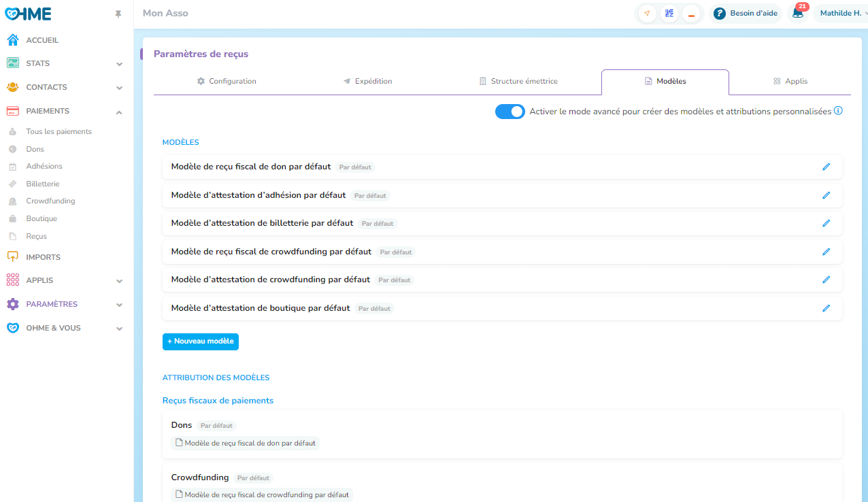The width and height of the screenshot is (868, 502).
Task: Click the paper plane icon in top bar
Action: (x=647, y=14)
